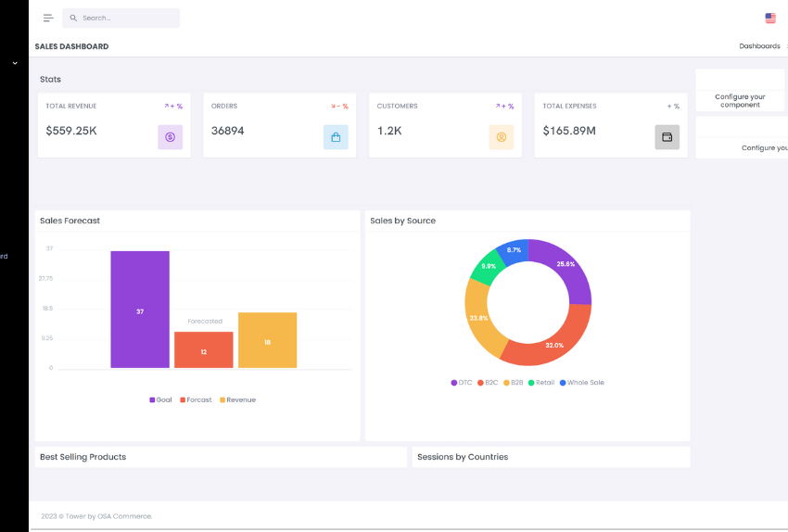
Task: Click the $559.25K revenue value
Action: [71, 131]
